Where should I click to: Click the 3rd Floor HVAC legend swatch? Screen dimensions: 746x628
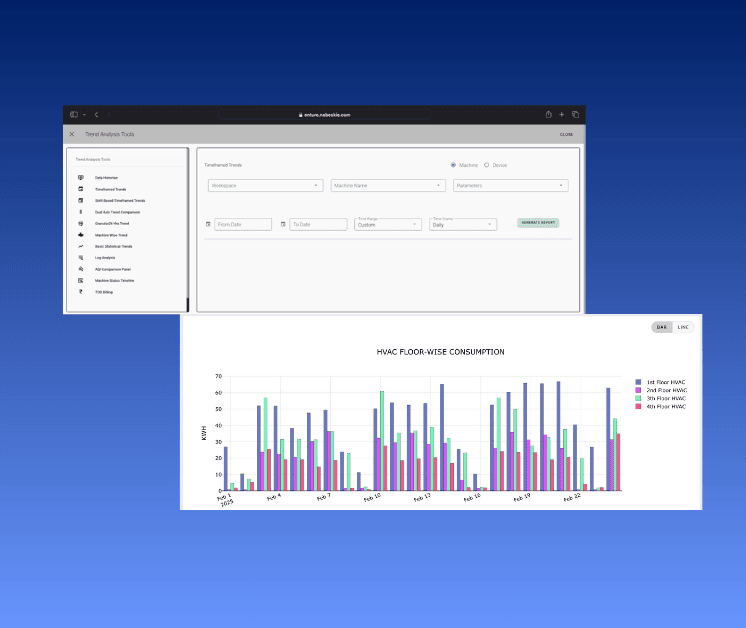(638, 398)
